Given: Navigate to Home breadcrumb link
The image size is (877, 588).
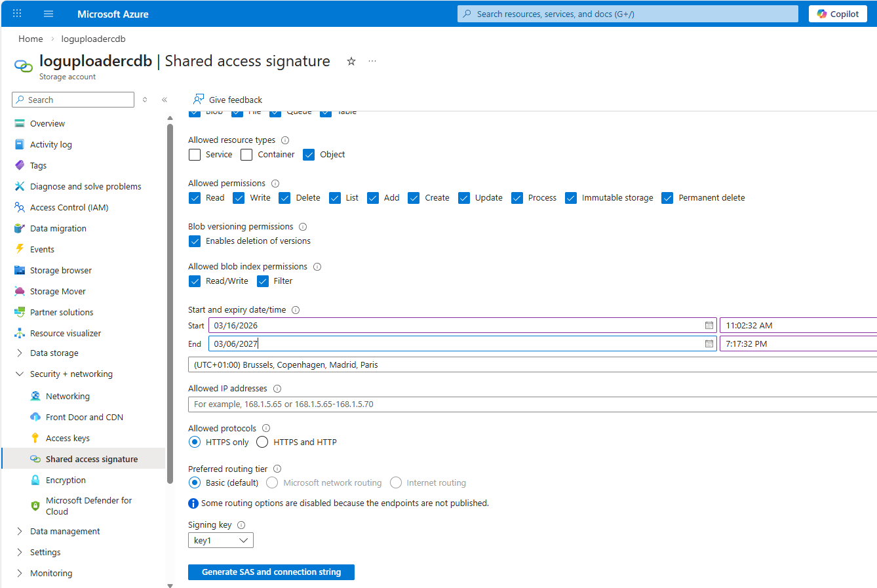Looking at the screenshot, I should tap(31, 39).
